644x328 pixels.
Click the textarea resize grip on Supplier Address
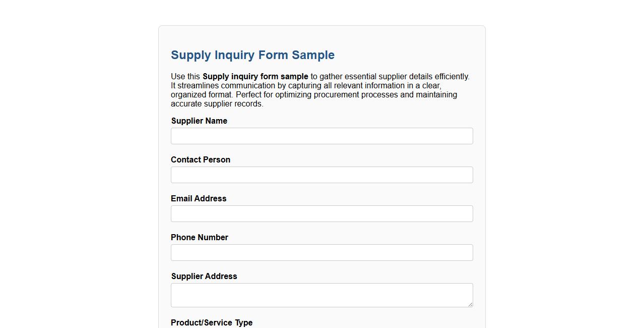[470, 305]
